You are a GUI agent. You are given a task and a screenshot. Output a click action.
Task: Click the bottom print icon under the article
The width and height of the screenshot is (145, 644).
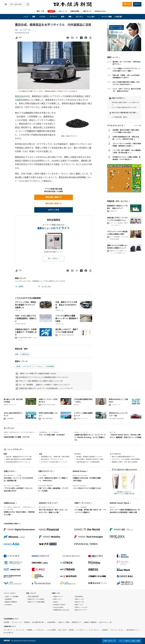pos(68,270)
